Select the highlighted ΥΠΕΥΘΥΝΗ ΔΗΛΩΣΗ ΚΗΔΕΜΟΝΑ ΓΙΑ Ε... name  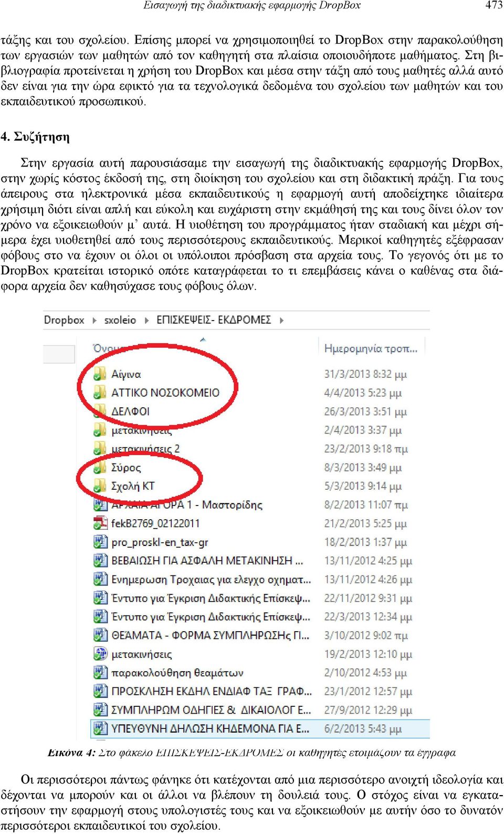pos(210,729)
